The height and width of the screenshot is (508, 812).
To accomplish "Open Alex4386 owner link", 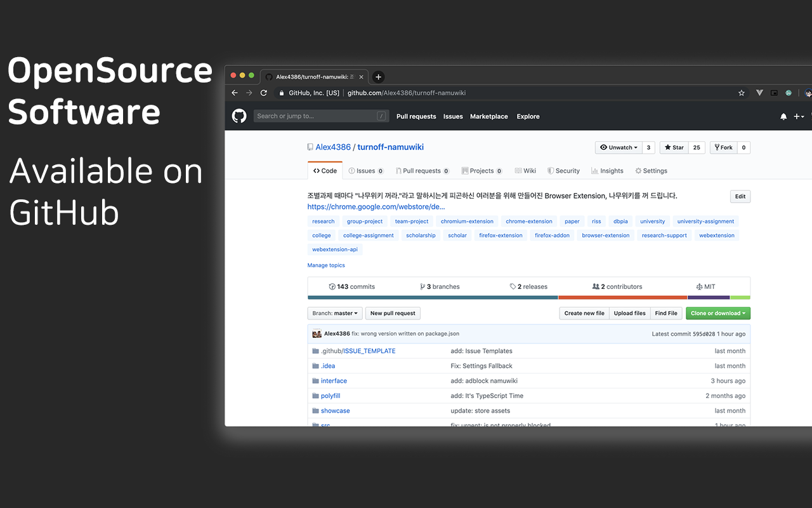I will click(333, 147).
